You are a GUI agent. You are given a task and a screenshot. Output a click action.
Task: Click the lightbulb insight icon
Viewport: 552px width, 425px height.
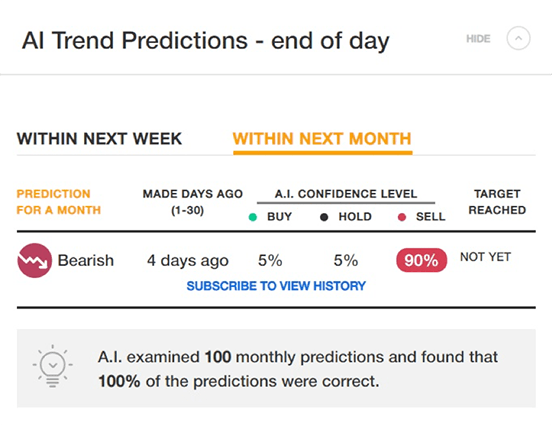(x=53, y=366)
